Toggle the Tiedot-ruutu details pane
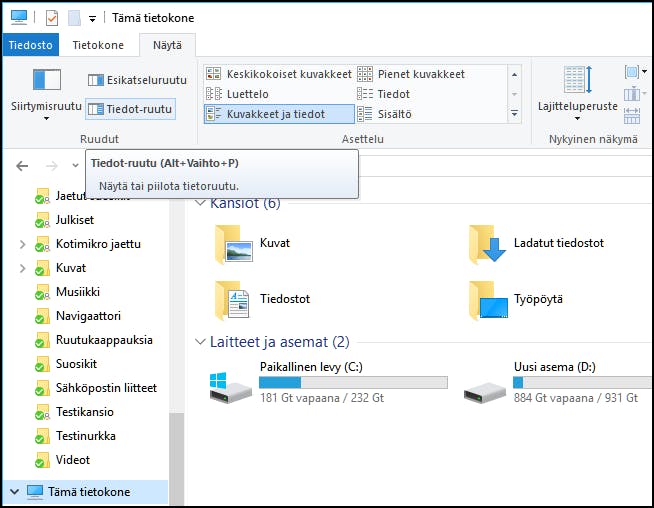 tap(130, 109)
